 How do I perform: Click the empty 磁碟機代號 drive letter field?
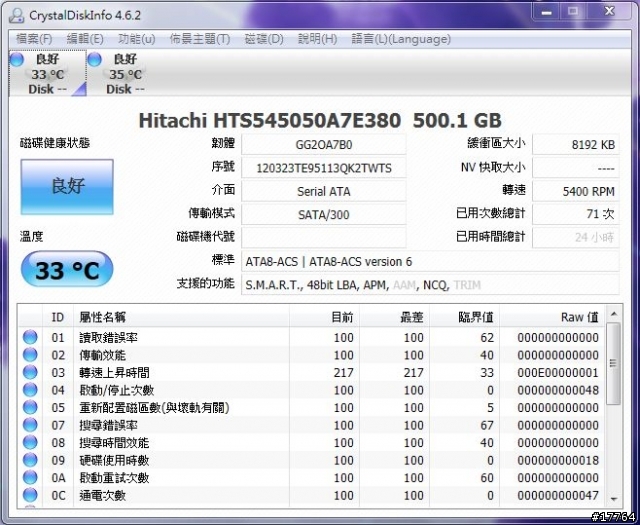click(x=324, y=238)
